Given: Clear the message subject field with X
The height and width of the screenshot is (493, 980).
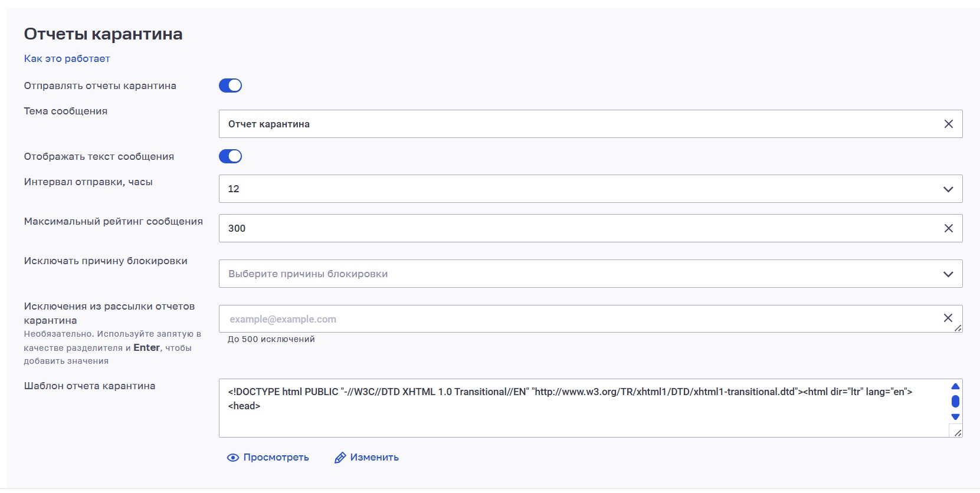Looking at the screenshot, I should pyautogui.click(x=948, y=124).
